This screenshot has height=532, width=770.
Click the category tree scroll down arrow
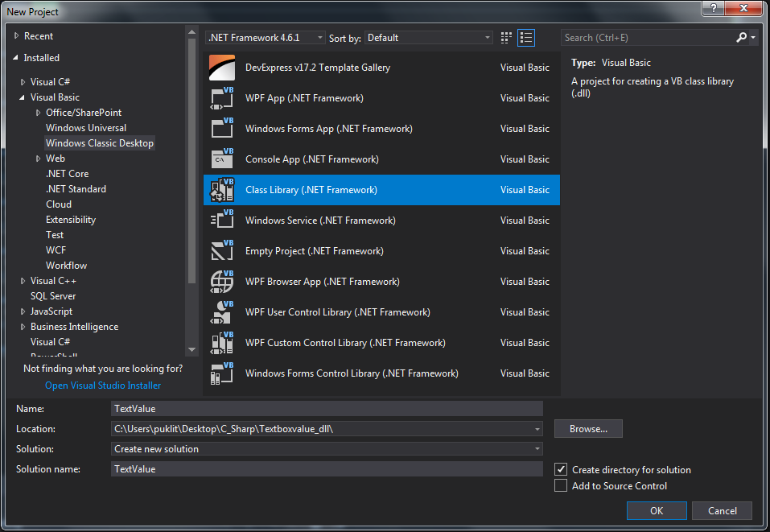pyautogui.click(x=192, y=350)
